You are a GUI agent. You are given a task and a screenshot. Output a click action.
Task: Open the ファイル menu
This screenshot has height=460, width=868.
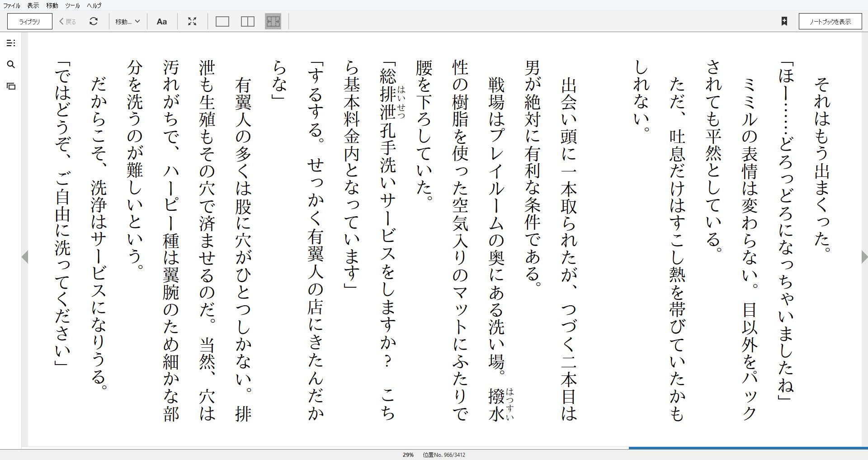(x=12, y=5)
